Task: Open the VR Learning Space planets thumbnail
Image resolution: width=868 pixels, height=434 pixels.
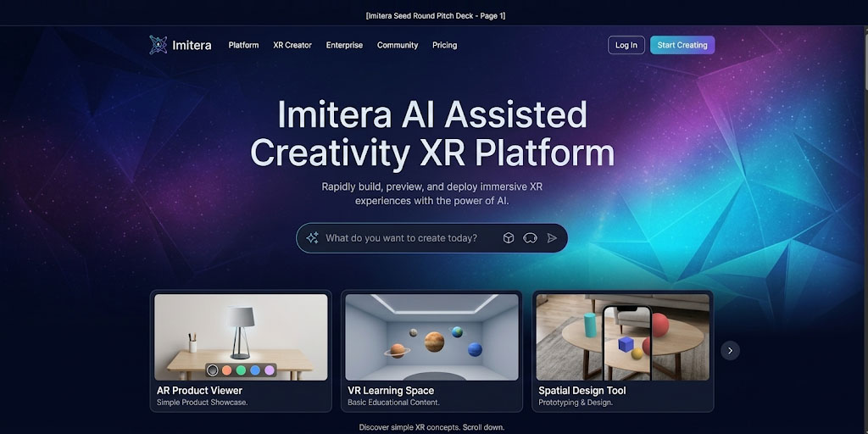Action: click(x=431, y=337)
